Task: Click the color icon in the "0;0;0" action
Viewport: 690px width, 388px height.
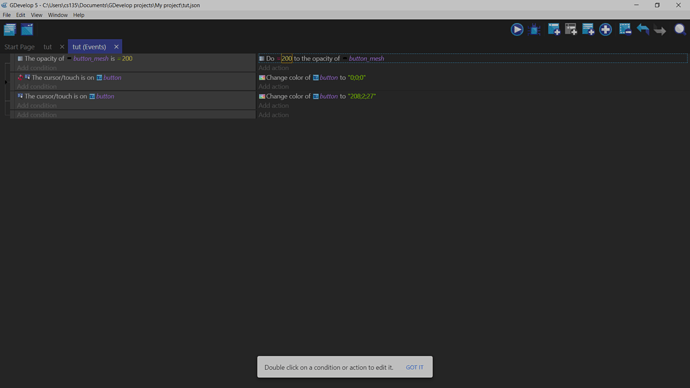Action: point(262,77)
